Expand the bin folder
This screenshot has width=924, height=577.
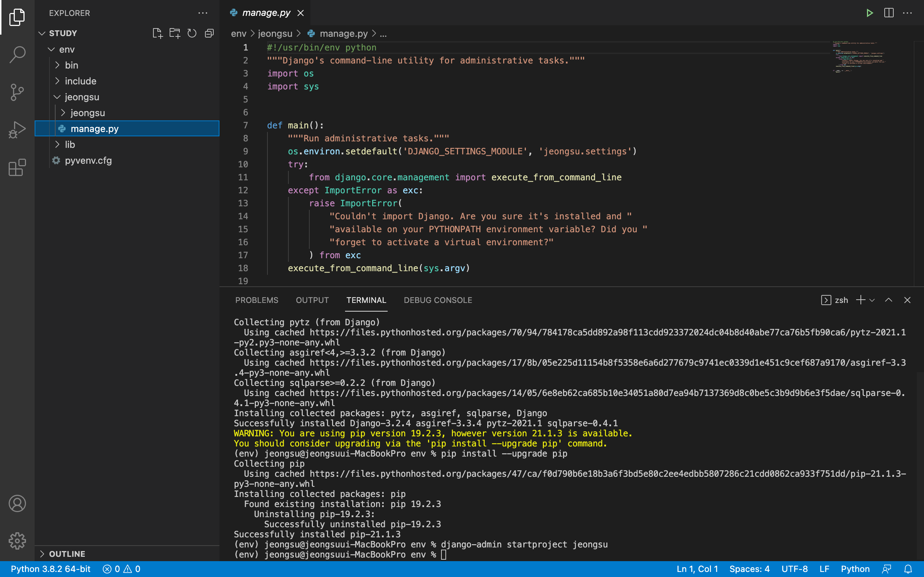(71, 65)
